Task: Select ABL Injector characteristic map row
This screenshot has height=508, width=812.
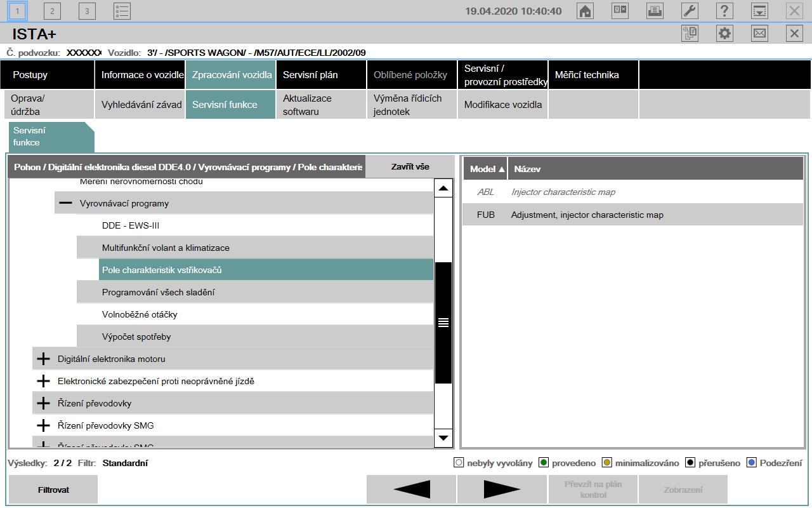Action: [632, 192]
